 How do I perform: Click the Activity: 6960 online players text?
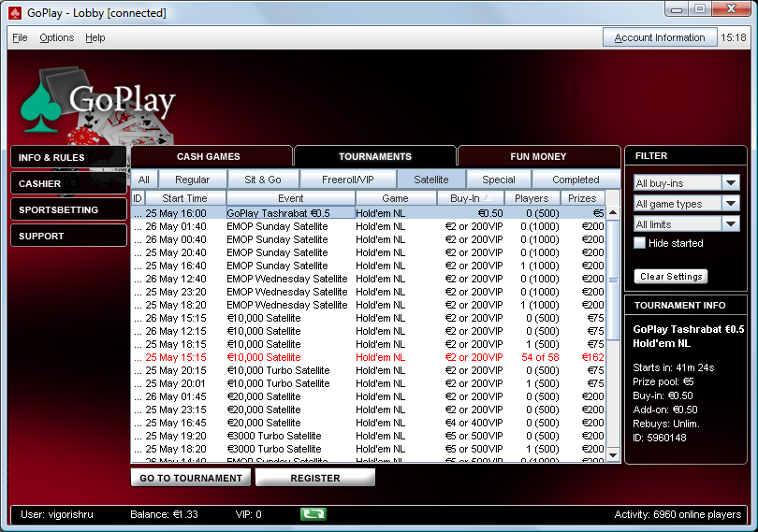[678, 514]
